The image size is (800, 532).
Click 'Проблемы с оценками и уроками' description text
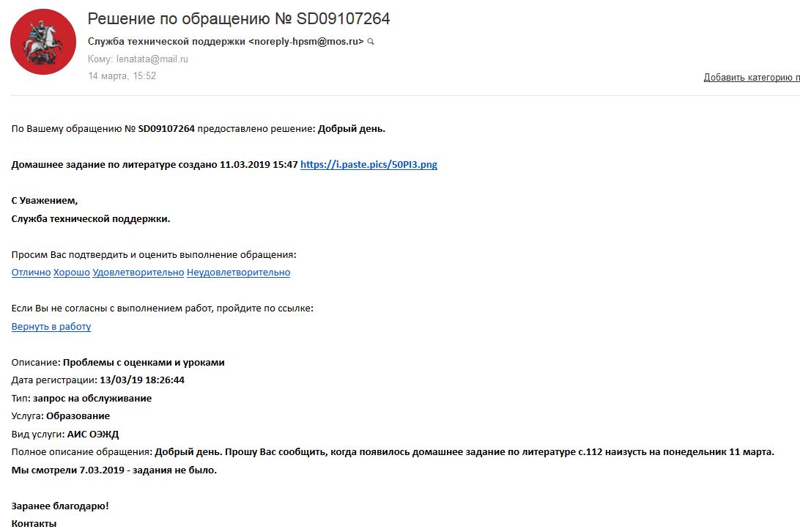coord(144,363)
